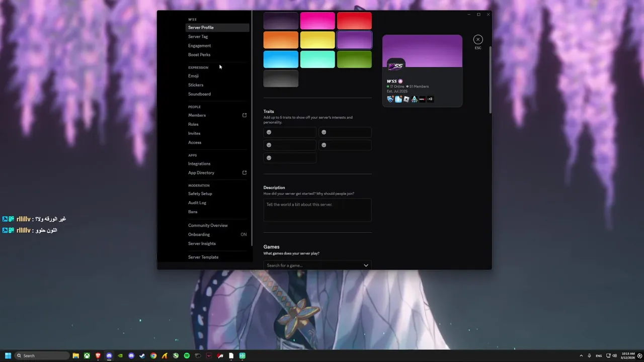Open Spotify from the taskbar

(x=187, y=355)
